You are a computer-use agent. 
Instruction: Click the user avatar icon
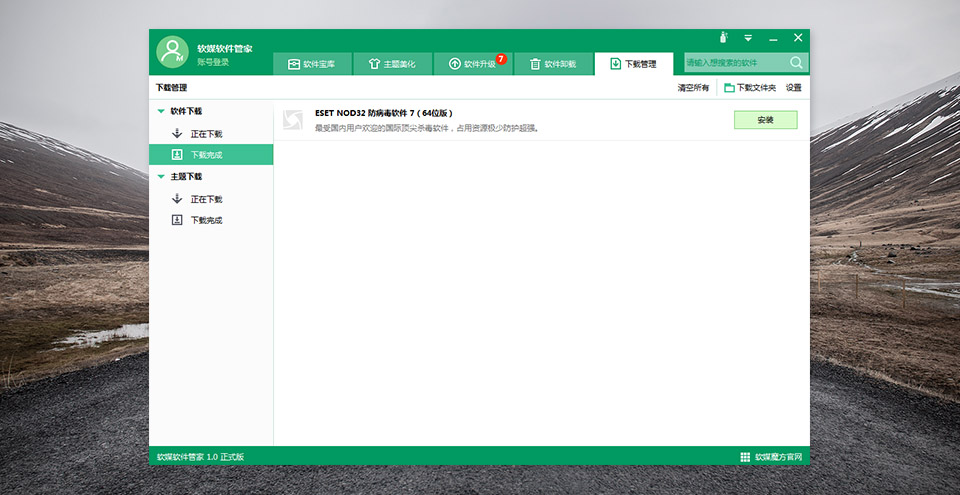[x=172, y=53]
